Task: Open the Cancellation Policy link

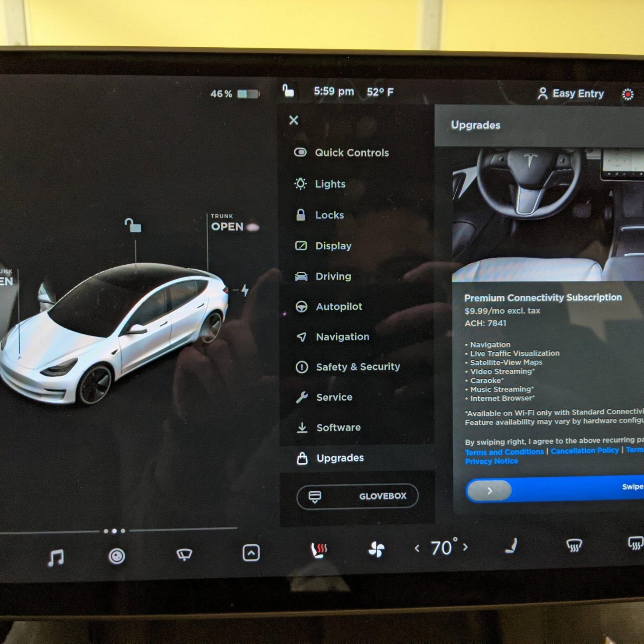Action: pos(585,451)
